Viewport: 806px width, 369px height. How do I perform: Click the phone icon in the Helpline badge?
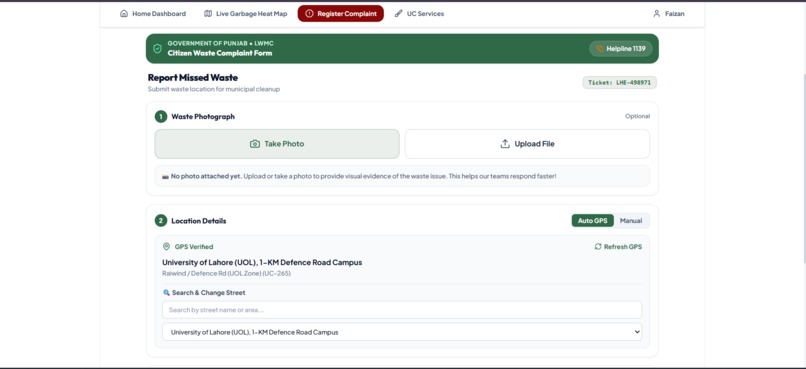(x=599, y=49)
